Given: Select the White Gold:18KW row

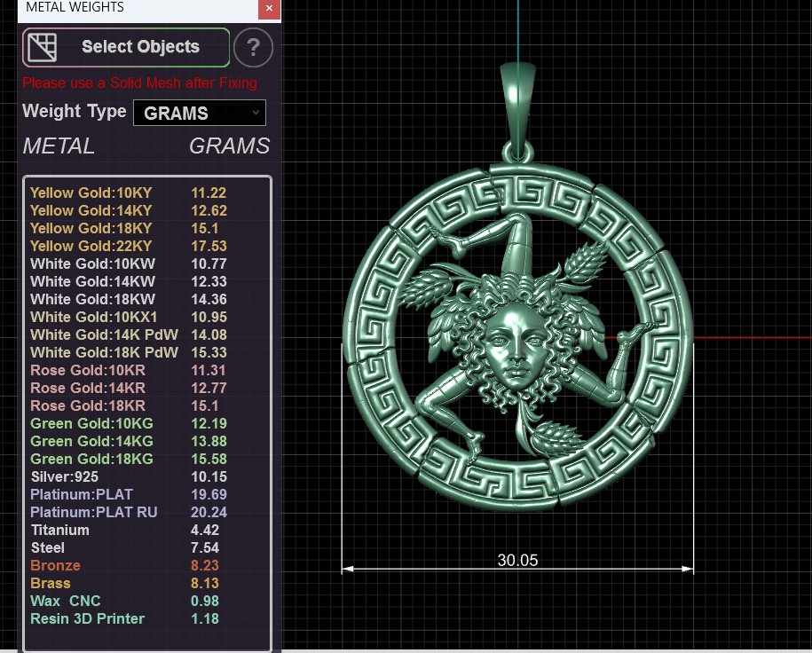Looking at the screenshot, I should coord(128,299).
